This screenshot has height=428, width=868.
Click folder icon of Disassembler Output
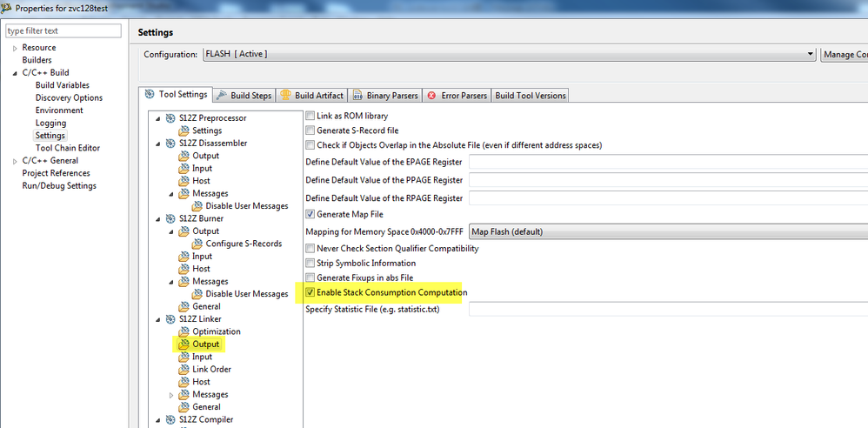point(184,156)
